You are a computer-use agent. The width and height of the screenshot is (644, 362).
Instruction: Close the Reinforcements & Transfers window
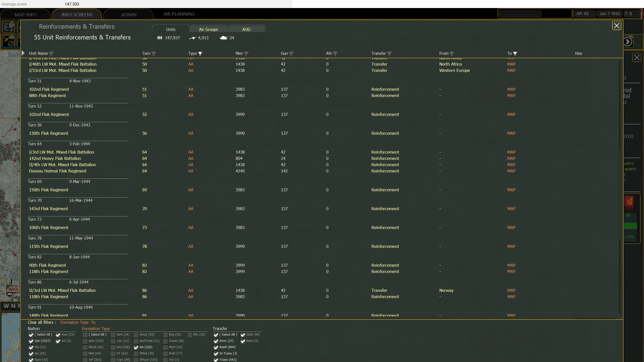click(x=617, y=25)
